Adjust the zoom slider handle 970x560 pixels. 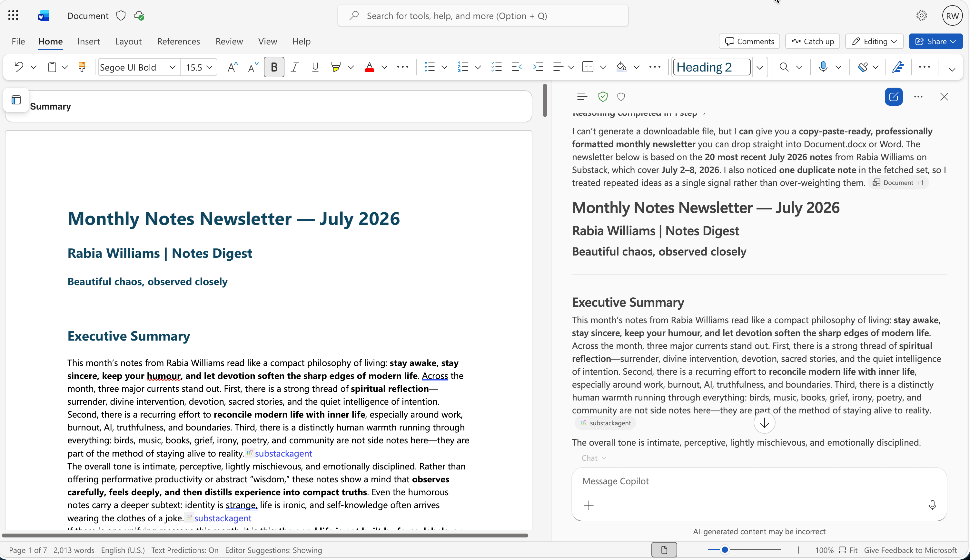[724, 550]
